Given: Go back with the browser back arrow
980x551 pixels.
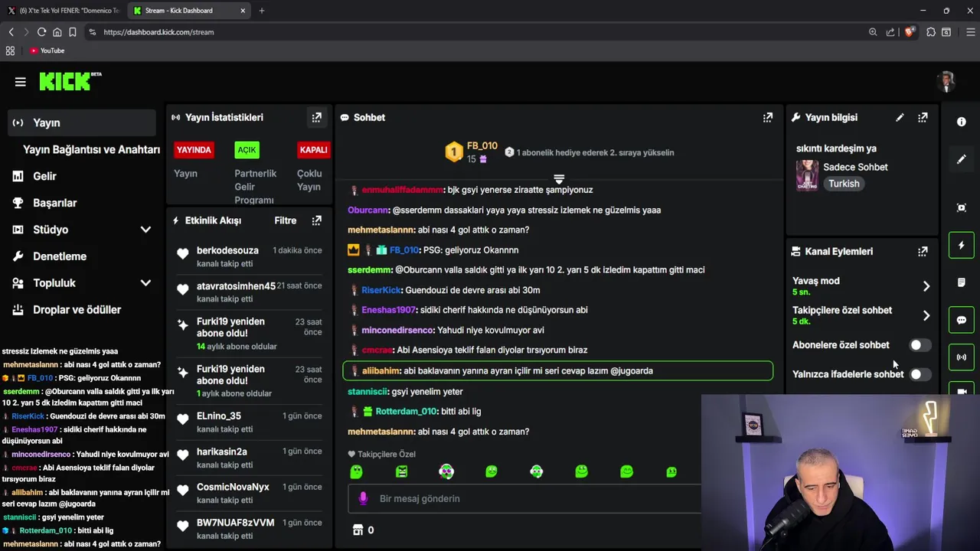Looking at the screenshot, I should click(11, 32).
